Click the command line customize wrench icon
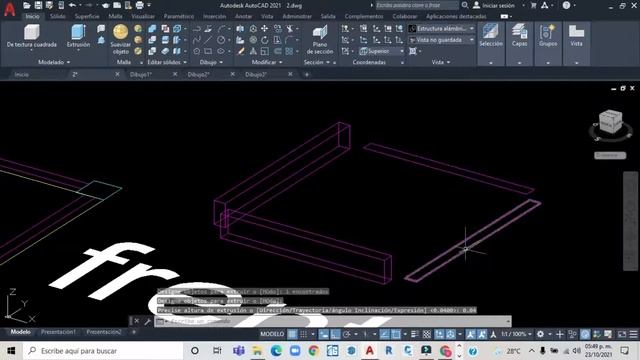Image resolution: width=640 pixels, height=360 pixels. (x=147, y=321)
